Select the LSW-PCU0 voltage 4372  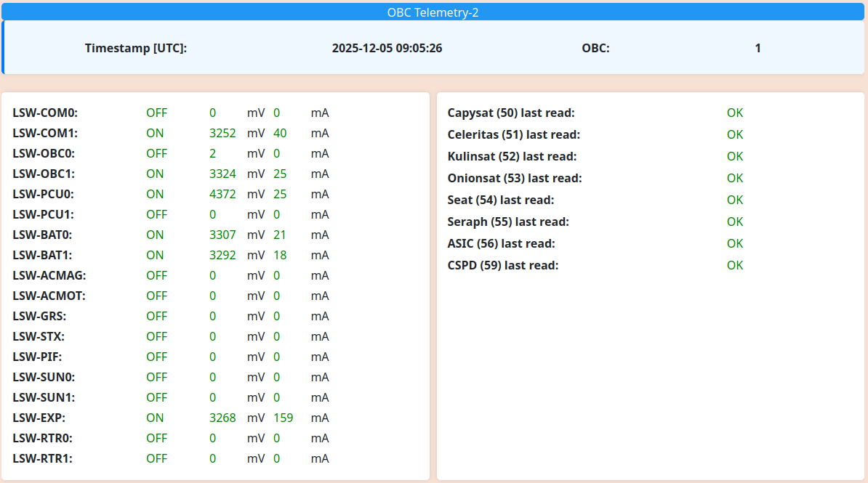pyautogui.click(x=222, y=195)
